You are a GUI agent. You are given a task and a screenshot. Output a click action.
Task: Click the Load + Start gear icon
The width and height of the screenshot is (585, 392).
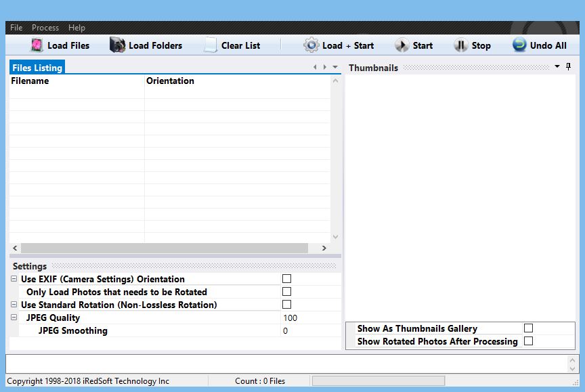pyautogui.click(x=311, y=45)
